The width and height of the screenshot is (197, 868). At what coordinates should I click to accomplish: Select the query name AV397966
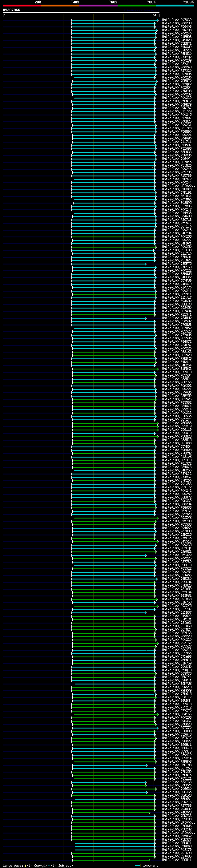[x=11, y=10]
